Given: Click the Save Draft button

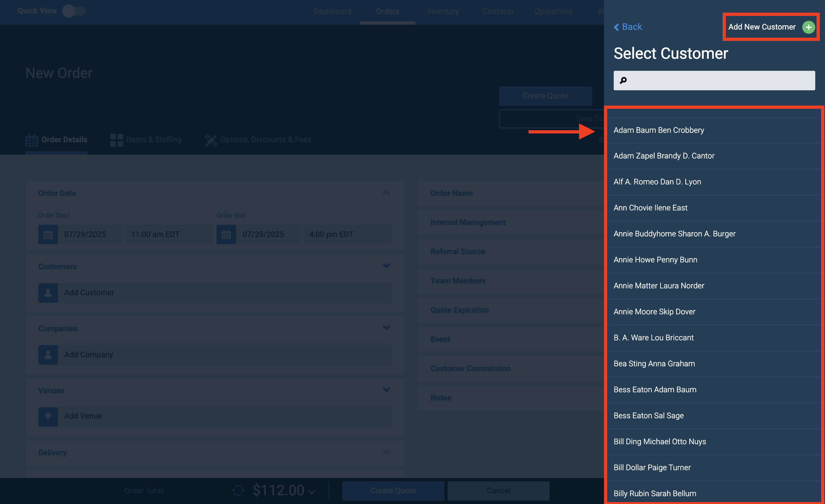Looking at the screenshot, I should click(551, 119).
